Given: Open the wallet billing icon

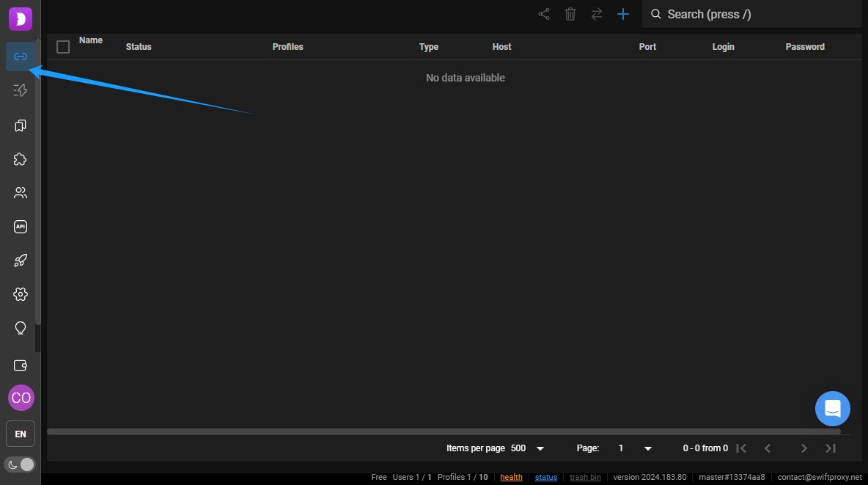Looking at the screenshot, I should click(x=21, y=365).
